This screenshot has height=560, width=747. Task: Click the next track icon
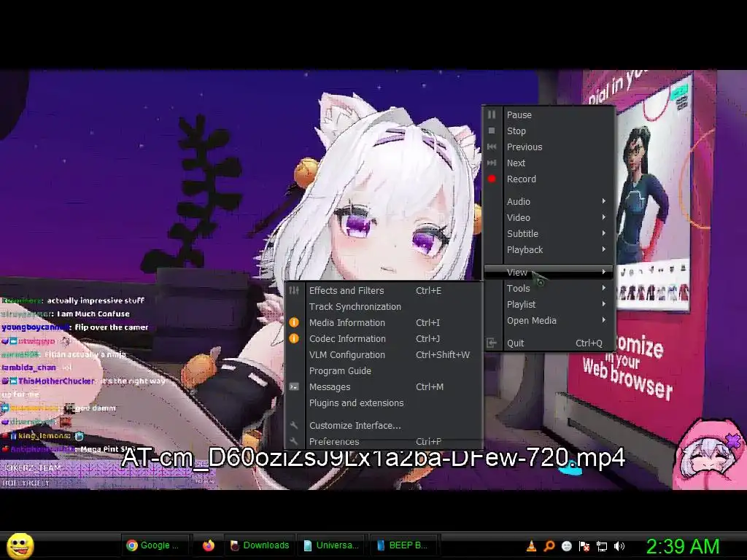click(492, 163)
